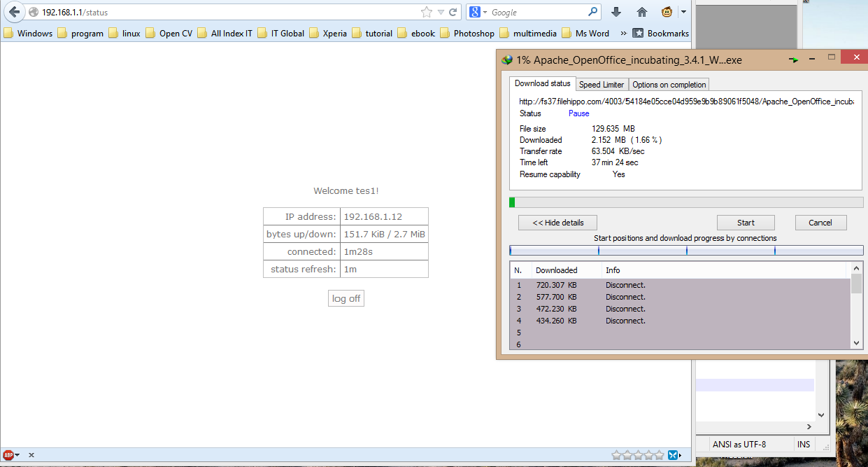Reload the status page
The height and width of the screenshot is (467, 868).
pos(453,12)
